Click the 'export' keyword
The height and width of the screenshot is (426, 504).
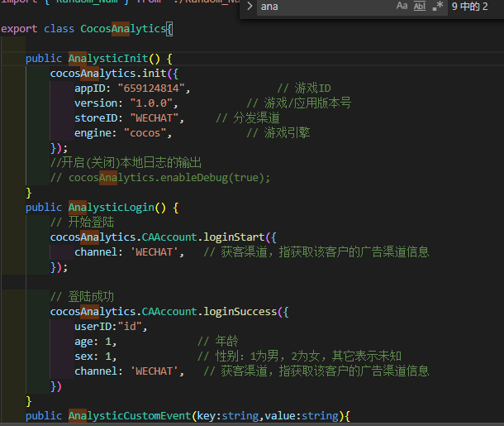point(19,29)
